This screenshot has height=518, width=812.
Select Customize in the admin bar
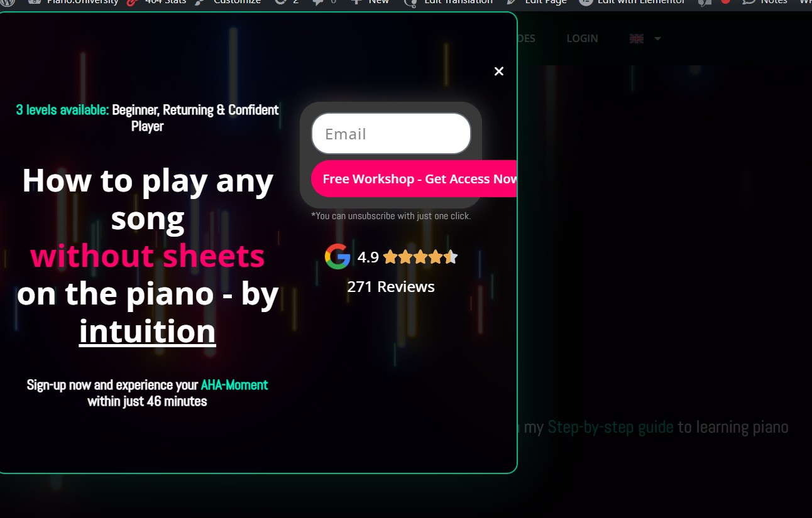point(229,3)
